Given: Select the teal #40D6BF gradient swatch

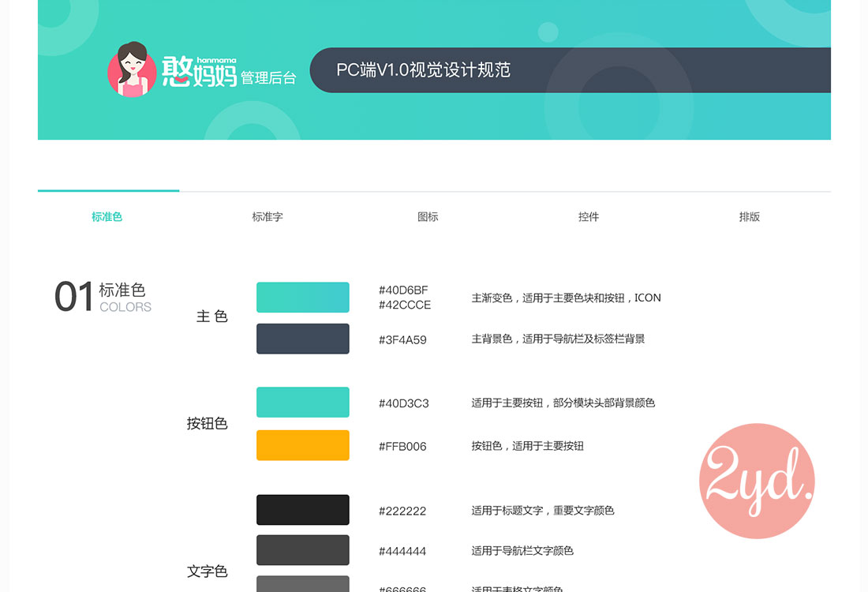Looking at the screenshot, I should click(x=302, y=298).
